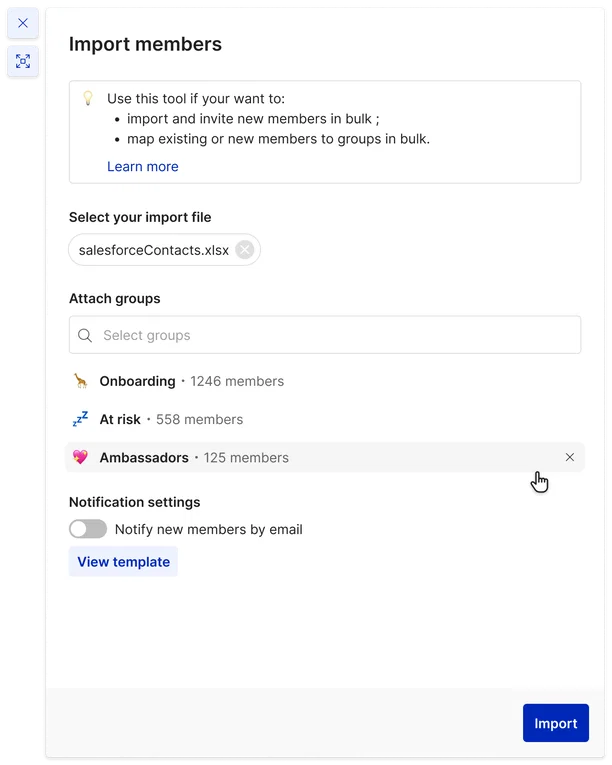Click the Ambassadors heart icon

pos(81,457)
